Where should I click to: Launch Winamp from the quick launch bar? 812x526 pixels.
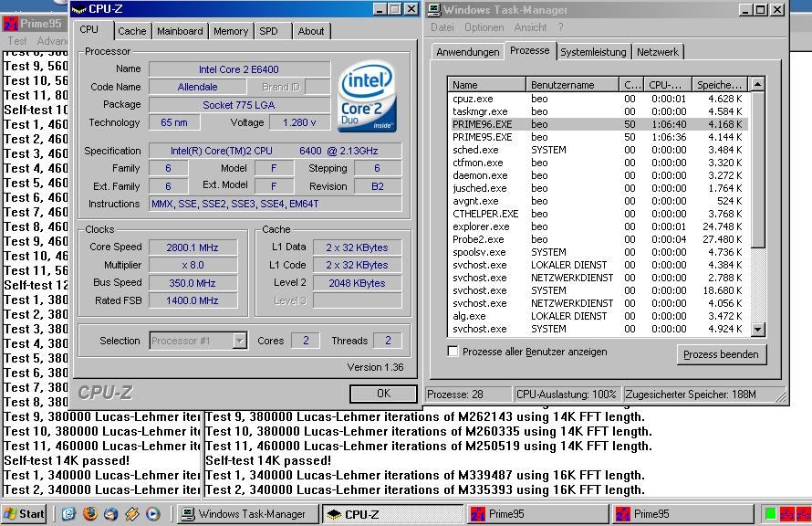coord(132,513)
